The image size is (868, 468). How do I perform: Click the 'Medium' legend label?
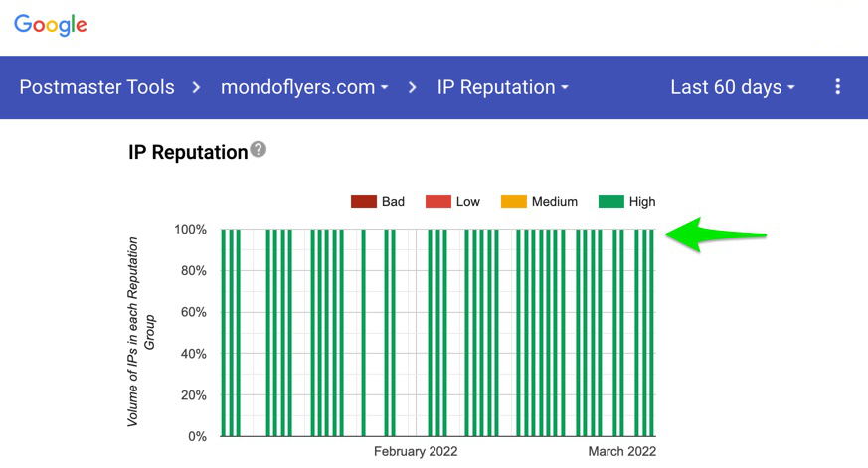point(554,202)
